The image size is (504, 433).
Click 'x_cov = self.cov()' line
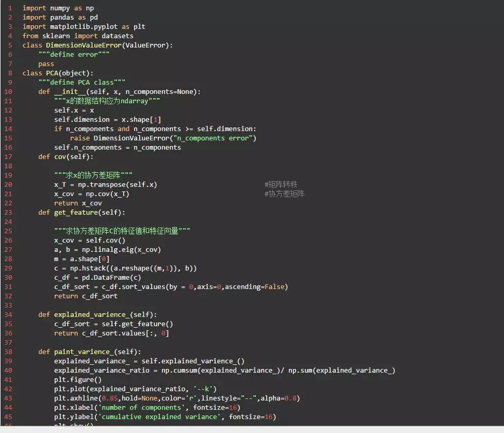click(90, 241)
